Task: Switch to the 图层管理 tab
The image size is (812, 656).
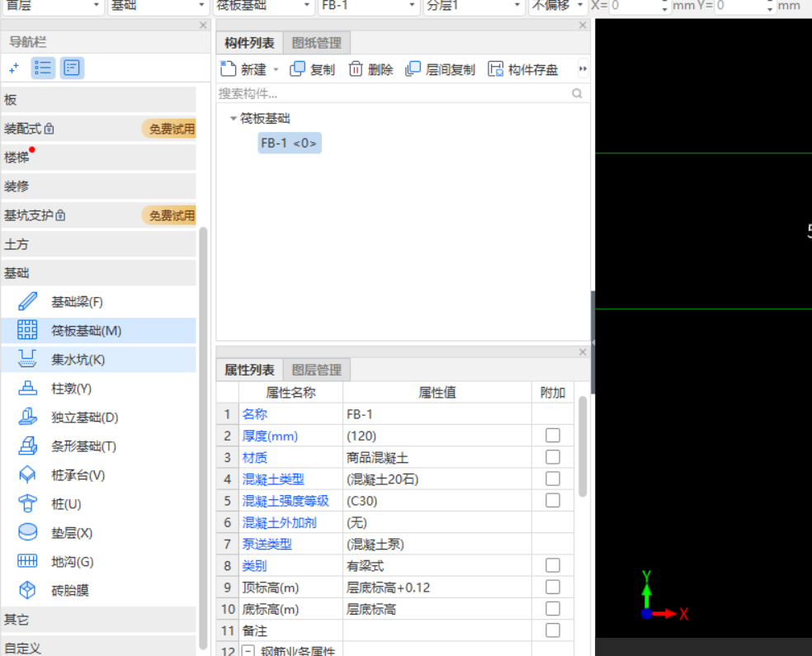Action: click(x=316, y=370)
